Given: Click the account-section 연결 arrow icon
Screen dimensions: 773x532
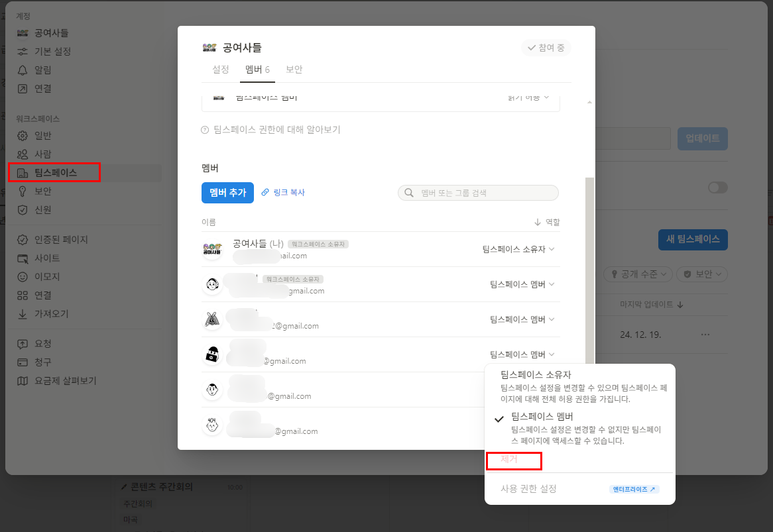Looking at the screenshot, I should pyautogui.click(x=22, y=89).
